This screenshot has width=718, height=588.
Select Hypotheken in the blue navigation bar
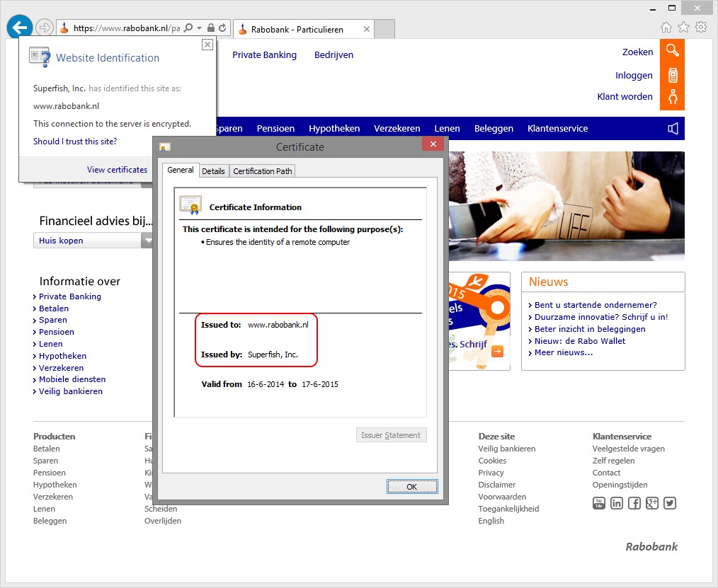334,129
